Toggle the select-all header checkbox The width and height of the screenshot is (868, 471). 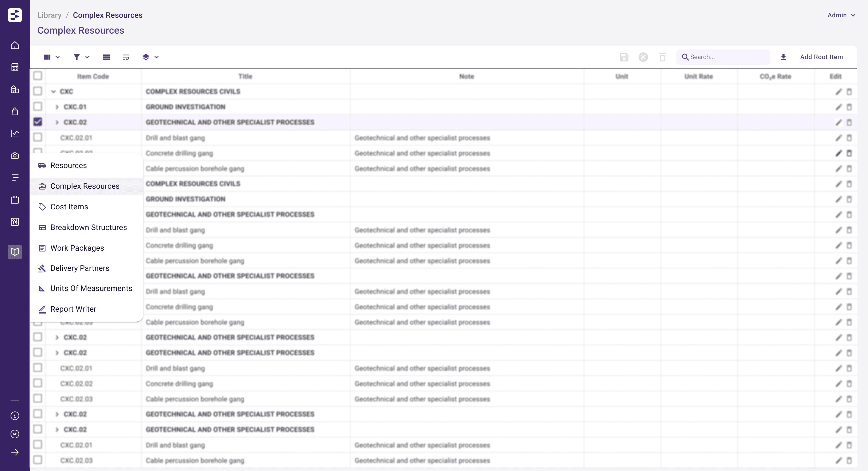(38, 76)
